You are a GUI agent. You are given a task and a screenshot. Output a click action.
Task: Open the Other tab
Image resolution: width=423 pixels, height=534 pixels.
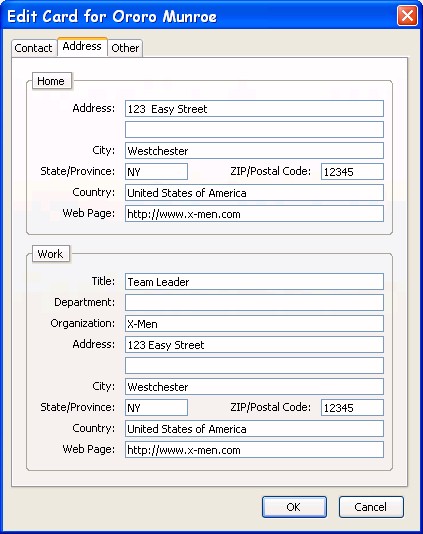tap(125, 48)
